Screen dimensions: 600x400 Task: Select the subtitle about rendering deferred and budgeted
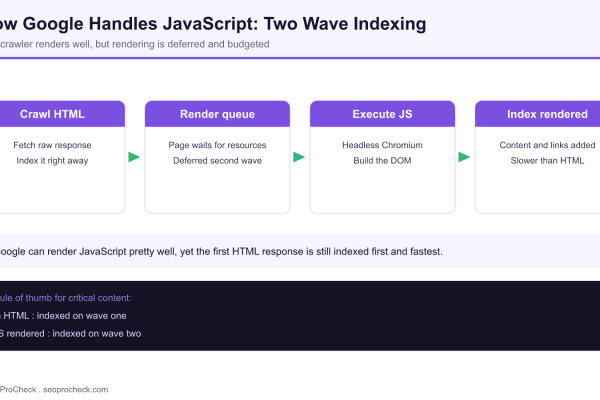tap(134, 44)
